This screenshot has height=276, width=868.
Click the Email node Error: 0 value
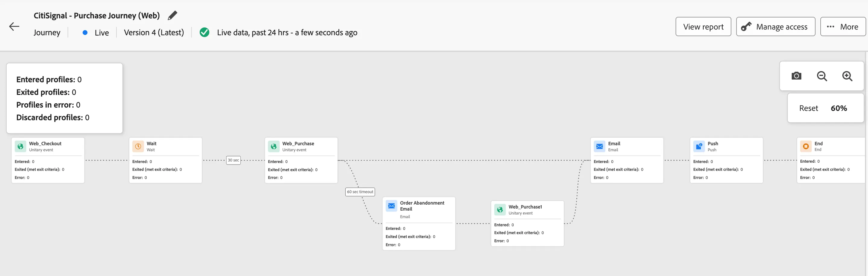(x=601, y=178)
